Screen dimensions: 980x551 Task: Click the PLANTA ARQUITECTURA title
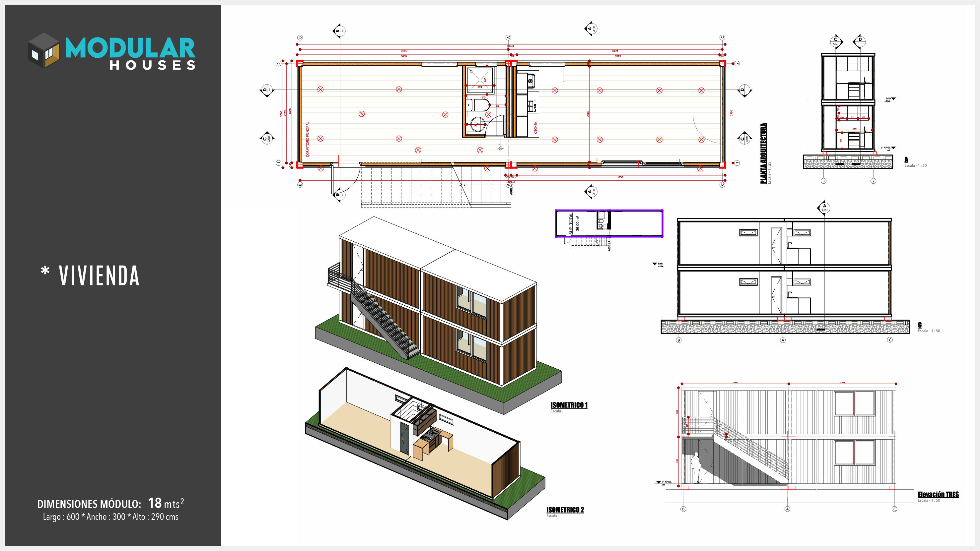763,153
